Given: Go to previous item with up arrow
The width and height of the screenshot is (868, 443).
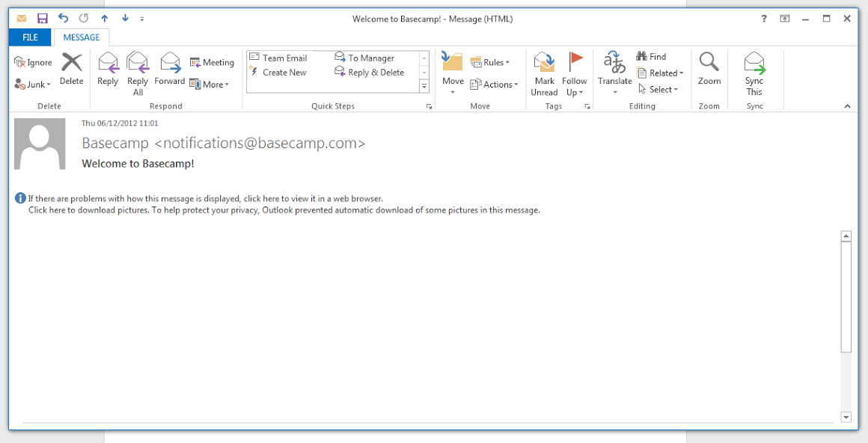Looking at the screenshot, I should [104, 18].
